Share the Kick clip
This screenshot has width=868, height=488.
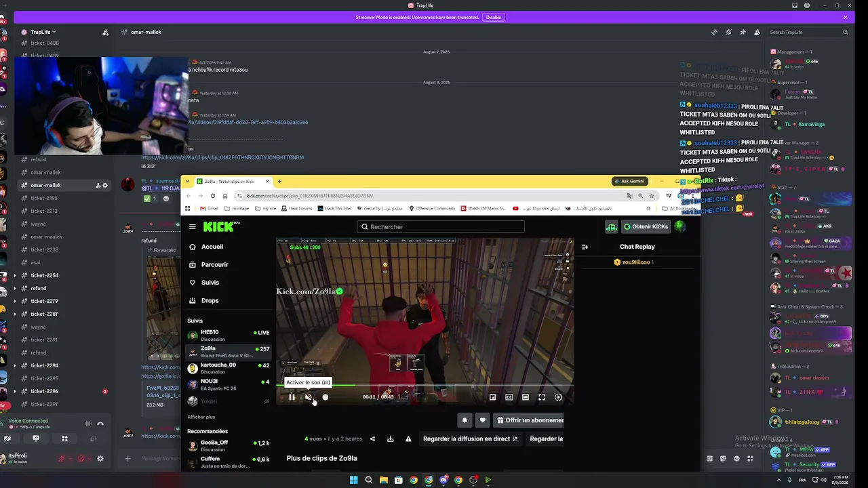click(372, 439)
